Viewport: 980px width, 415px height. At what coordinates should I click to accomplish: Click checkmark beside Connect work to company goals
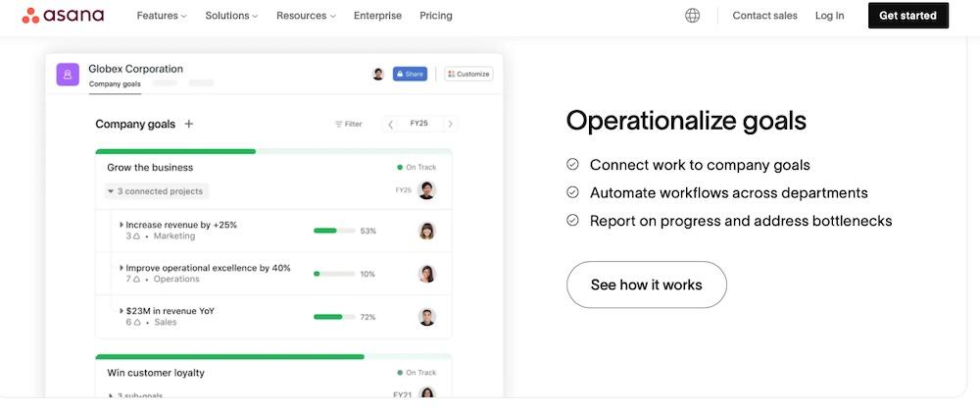click(x=572, y=165)
